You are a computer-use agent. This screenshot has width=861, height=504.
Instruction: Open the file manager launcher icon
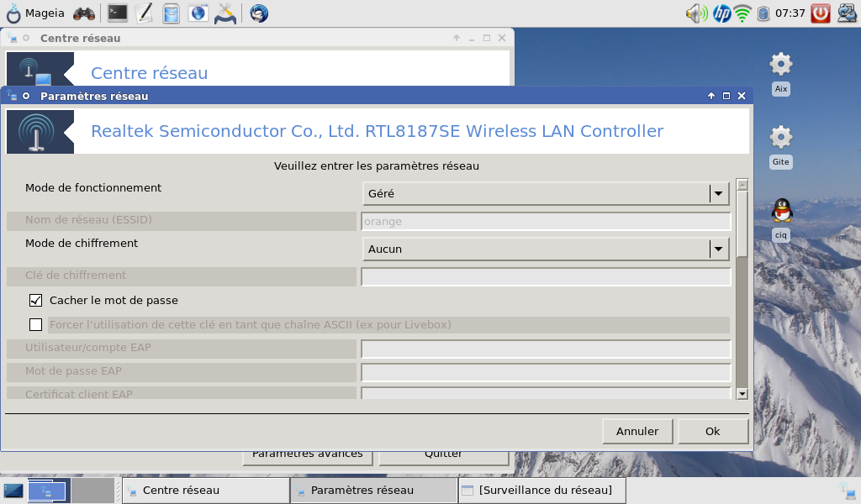tap(172, 13)
